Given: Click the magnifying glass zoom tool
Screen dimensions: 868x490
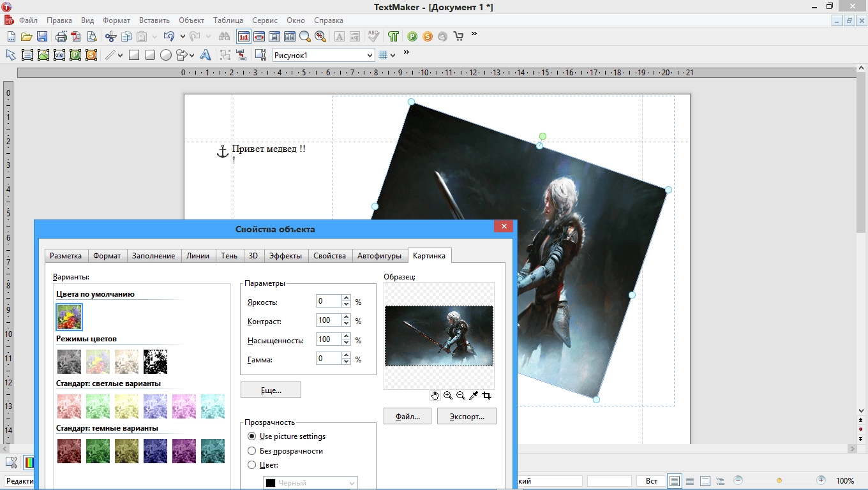Looking at the screenshot, I should [x=304, y=36].
